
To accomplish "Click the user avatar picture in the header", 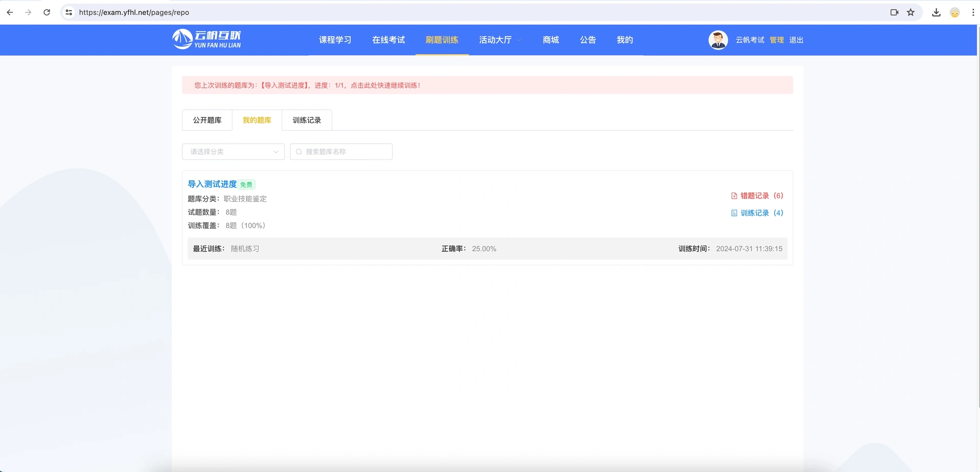I will point(718,40).
